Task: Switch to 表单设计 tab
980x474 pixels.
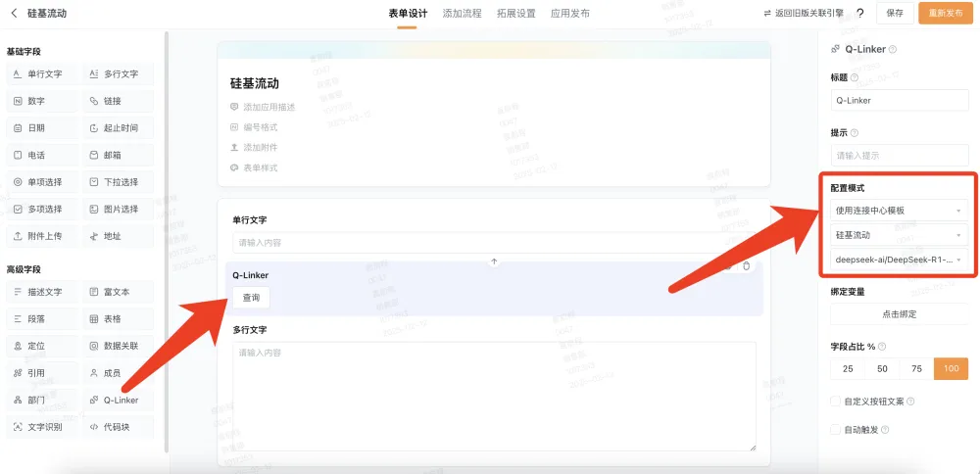Action: 408,13
